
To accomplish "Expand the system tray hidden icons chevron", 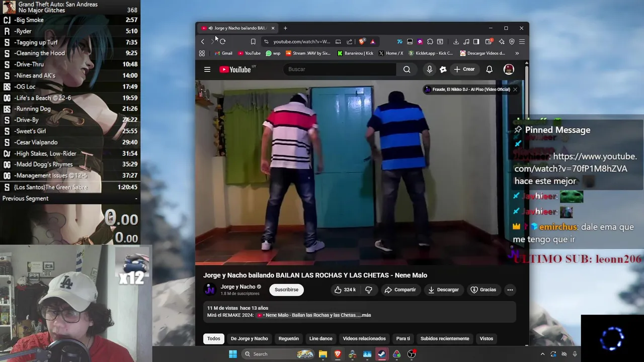I will pos(542,354).
